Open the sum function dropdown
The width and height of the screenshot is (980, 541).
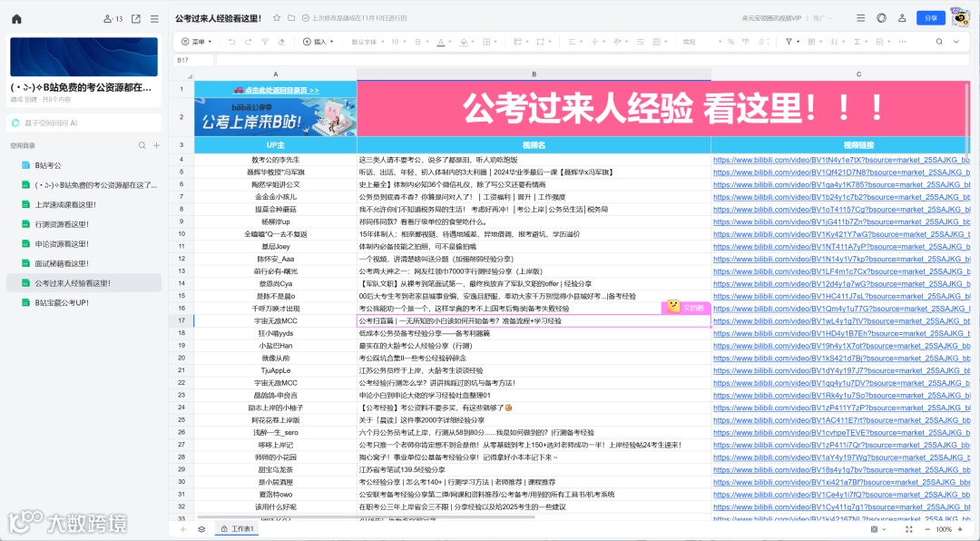(860, 42)
